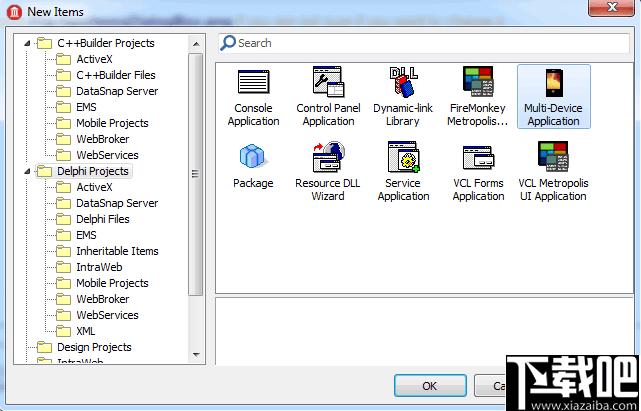The image size is (641, 411).
Task: Click the search magnifier icon
Action: coord(228,43)
